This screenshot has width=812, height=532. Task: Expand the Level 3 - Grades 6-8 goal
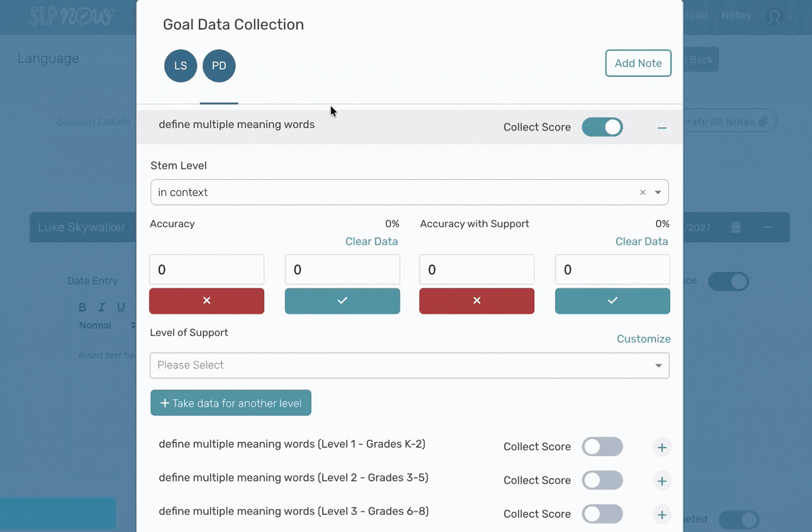point(662,515)
